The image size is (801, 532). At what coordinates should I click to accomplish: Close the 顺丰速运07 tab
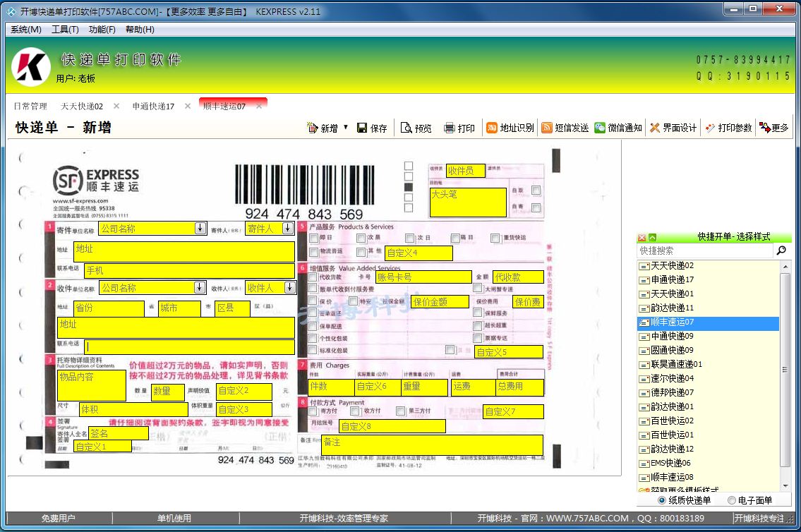coord(259,107)
